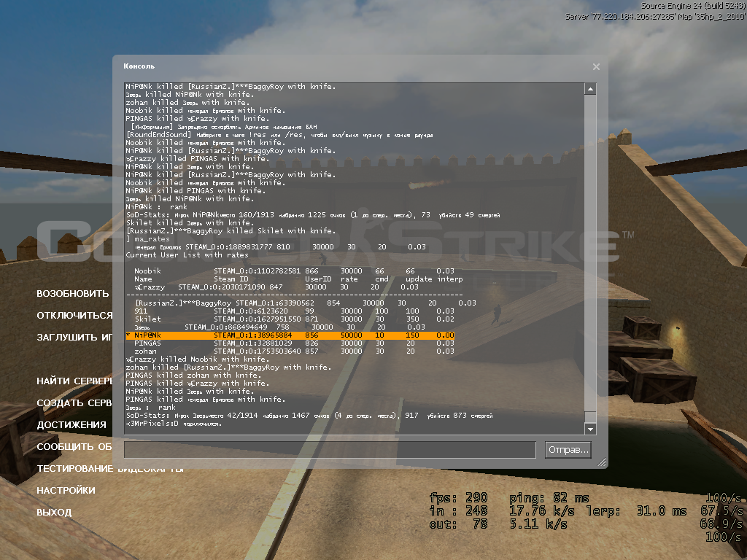Submit the command with the Отправ... button

(x=568, y=449)
